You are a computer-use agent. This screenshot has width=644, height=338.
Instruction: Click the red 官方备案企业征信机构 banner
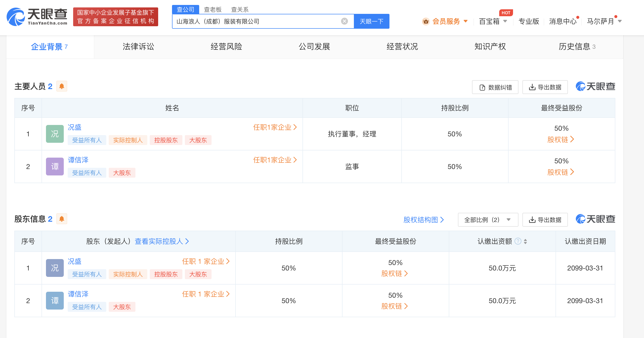coord(115,17)
